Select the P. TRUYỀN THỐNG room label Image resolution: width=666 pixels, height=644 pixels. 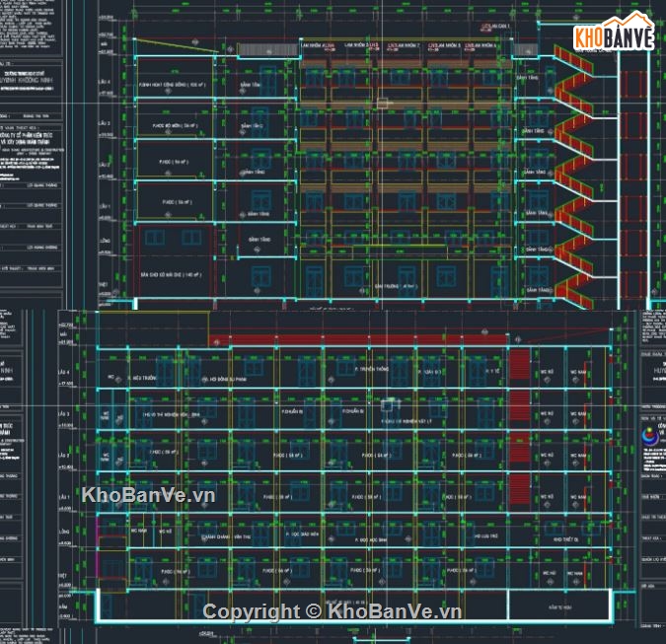[x=371, y=369]
